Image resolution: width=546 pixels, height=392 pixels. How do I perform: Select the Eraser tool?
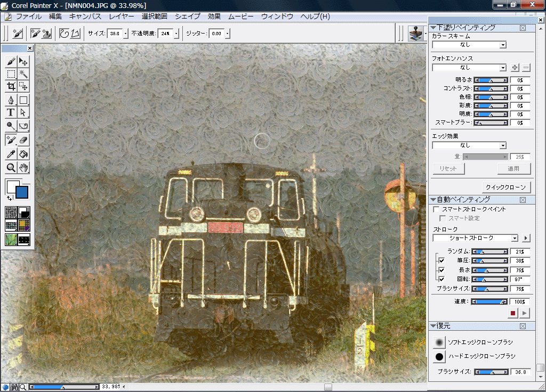pyautogui.click(x=23, y=140)
